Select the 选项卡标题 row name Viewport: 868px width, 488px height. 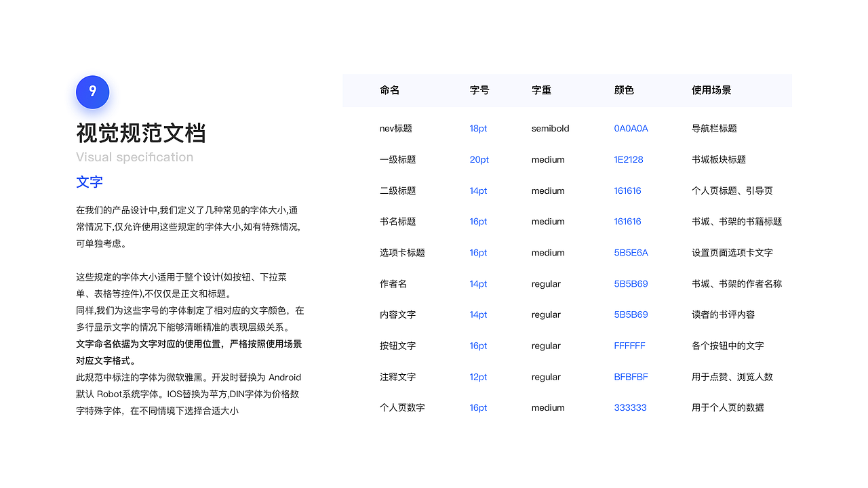coord(403,253)
